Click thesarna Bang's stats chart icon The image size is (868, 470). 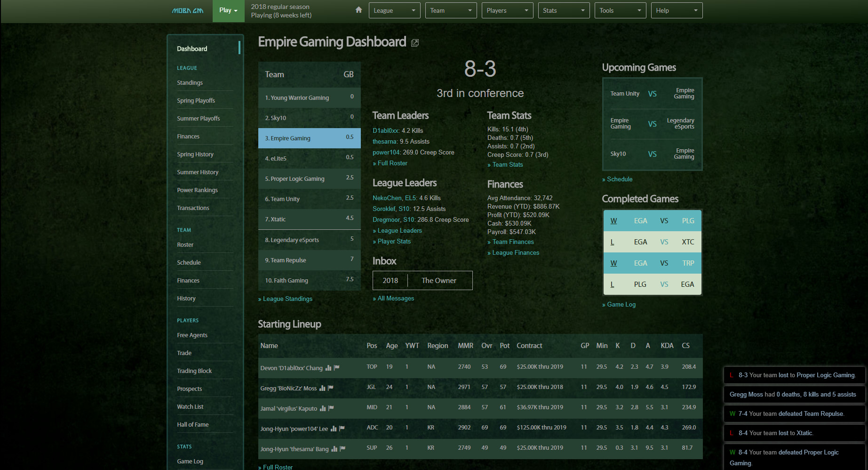click(x=334, y=448)
